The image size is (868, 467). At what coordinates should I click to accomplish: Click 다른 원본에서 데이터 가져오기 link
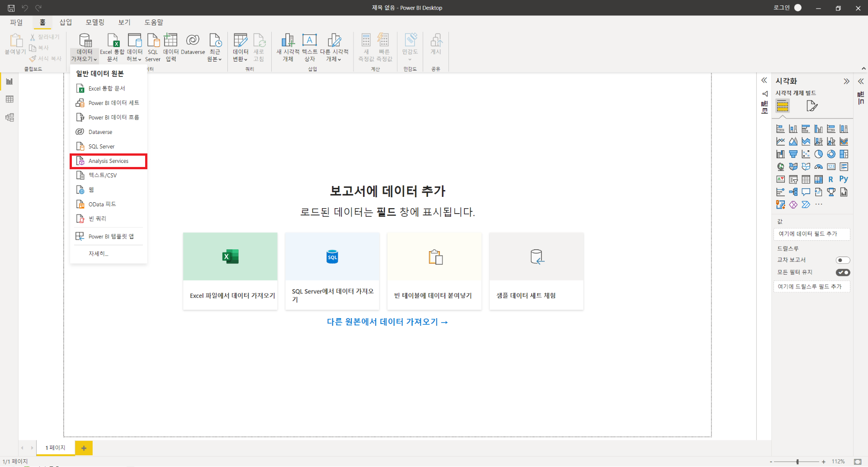click(387, 322)
